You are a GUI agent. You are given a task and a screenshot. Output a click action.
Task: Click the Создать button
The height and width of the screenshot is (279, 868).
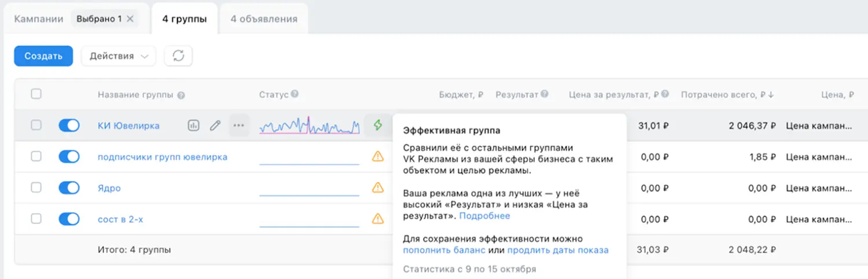click(x=43, y=56)
